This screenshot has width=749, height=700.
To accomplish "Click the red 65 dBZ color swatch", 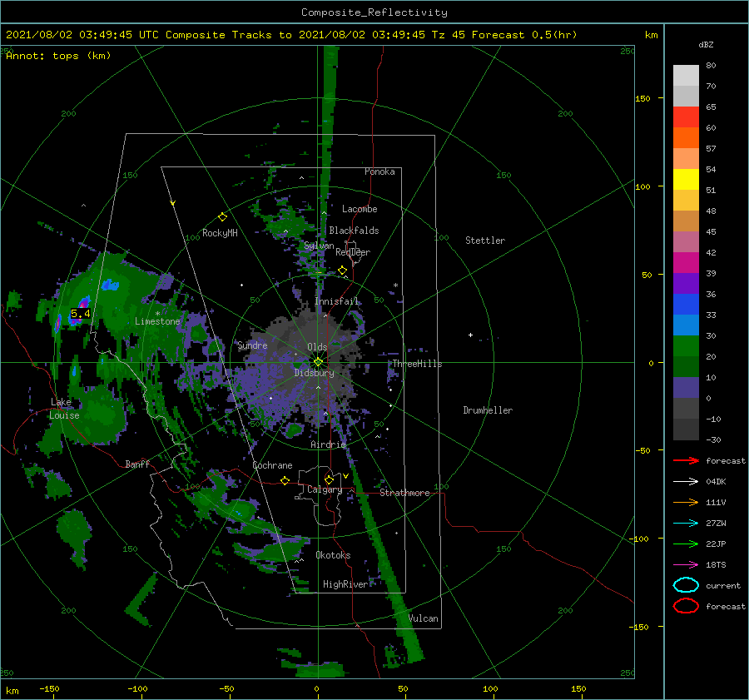I will [686, 117].
